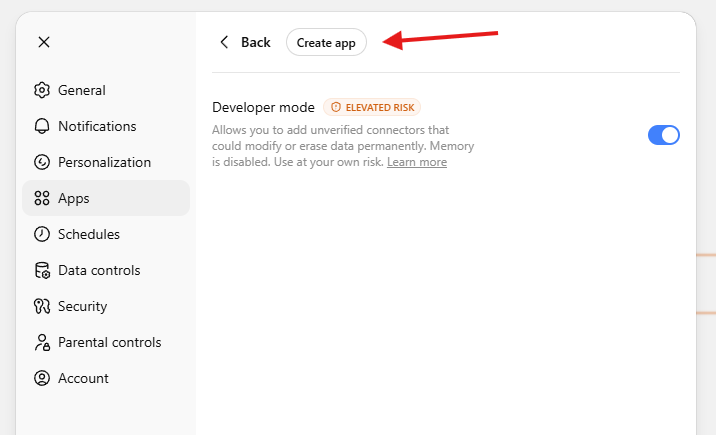Turn off the Developer mode toggle

[663, 135]
